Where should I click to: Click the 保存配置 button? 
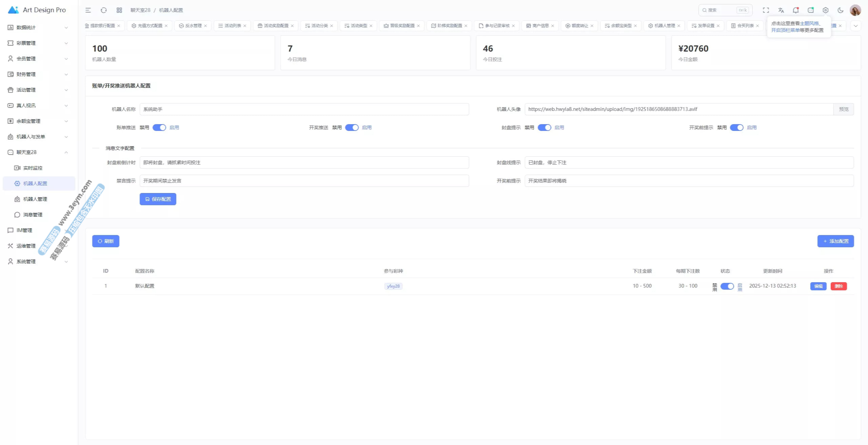(158, 199)
